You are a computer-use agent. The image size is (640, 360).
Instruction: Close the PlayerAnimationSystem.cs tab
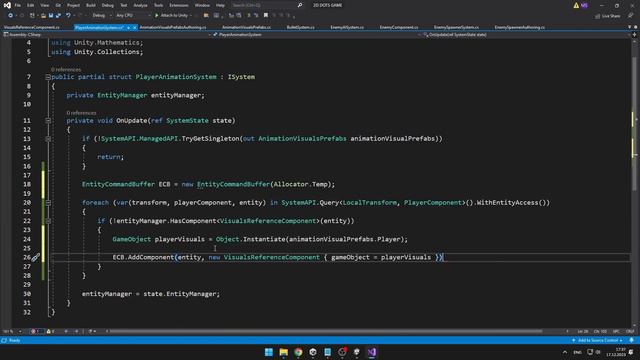pos(135,27)
